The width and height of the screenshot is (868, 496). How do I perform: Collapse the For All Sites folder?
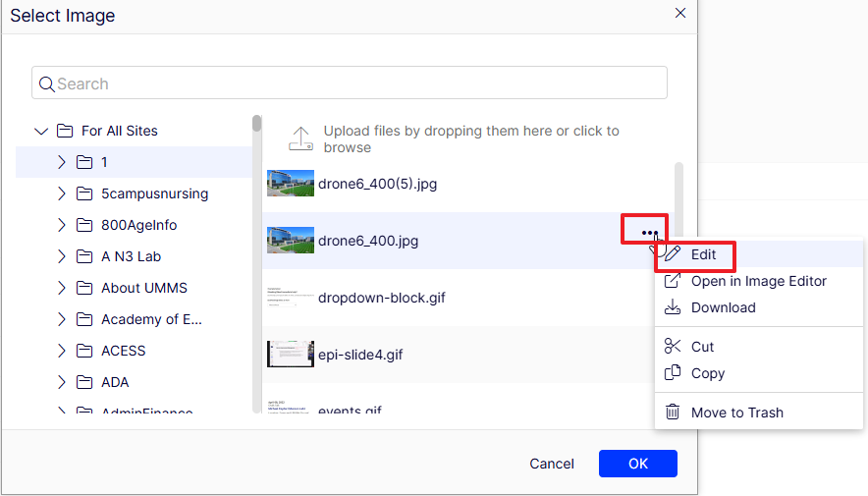tap(41, 131)
